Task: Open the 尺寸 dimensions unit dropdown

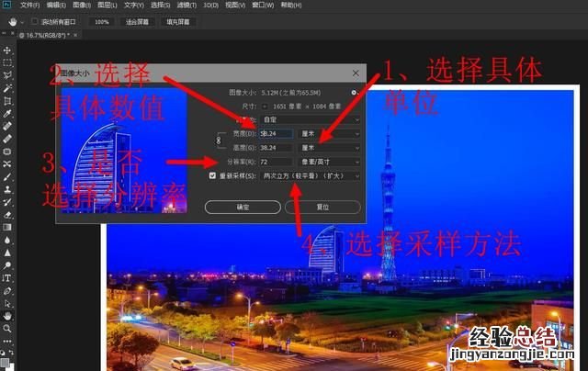Action: pyautogui.click(x=265, y=107)
